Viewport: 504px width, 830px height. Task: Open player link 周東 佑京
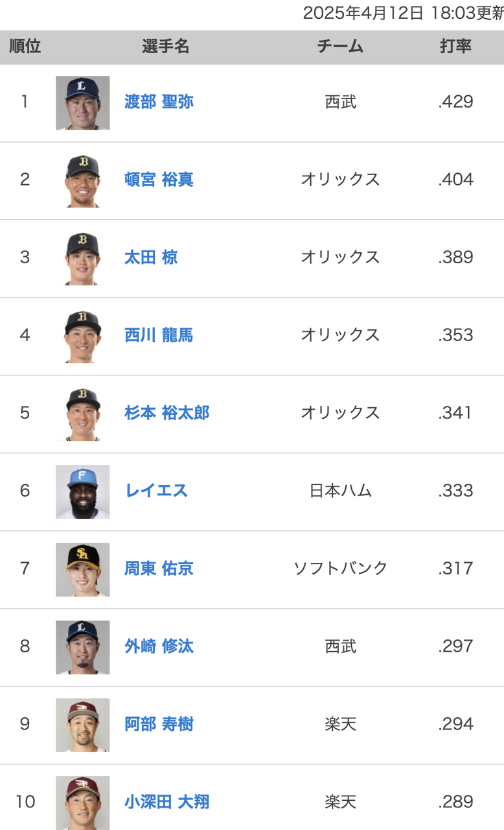point(159,569)
